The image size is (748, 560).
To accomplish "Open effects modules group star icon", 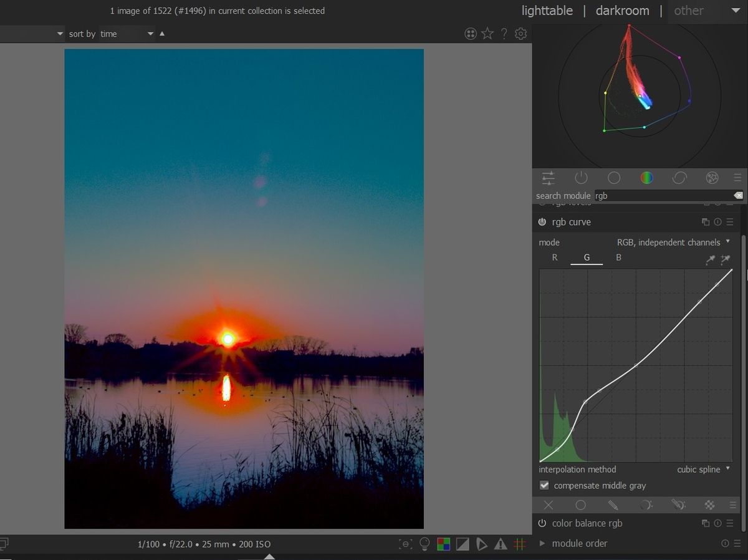I will point(712,178).
